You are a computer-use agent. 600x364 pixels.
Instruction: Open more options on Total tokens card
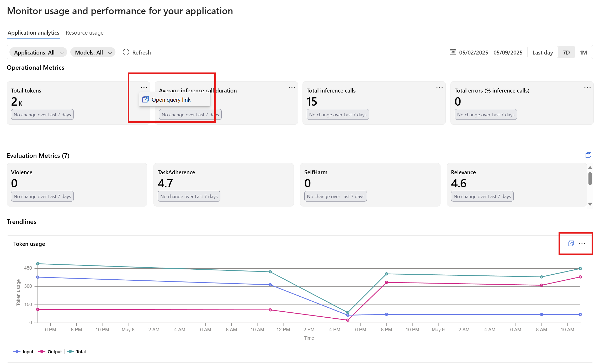point(144,88)
